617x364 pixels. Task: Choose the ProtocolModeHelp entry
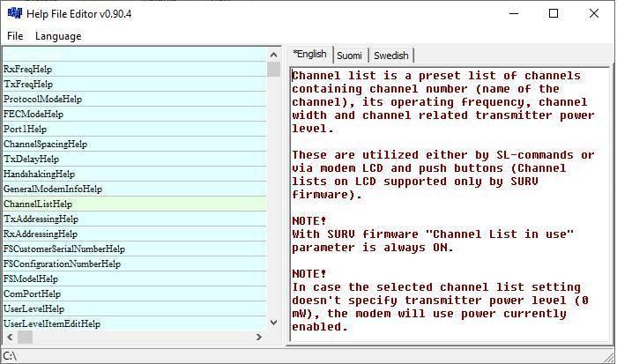(42, 99)
